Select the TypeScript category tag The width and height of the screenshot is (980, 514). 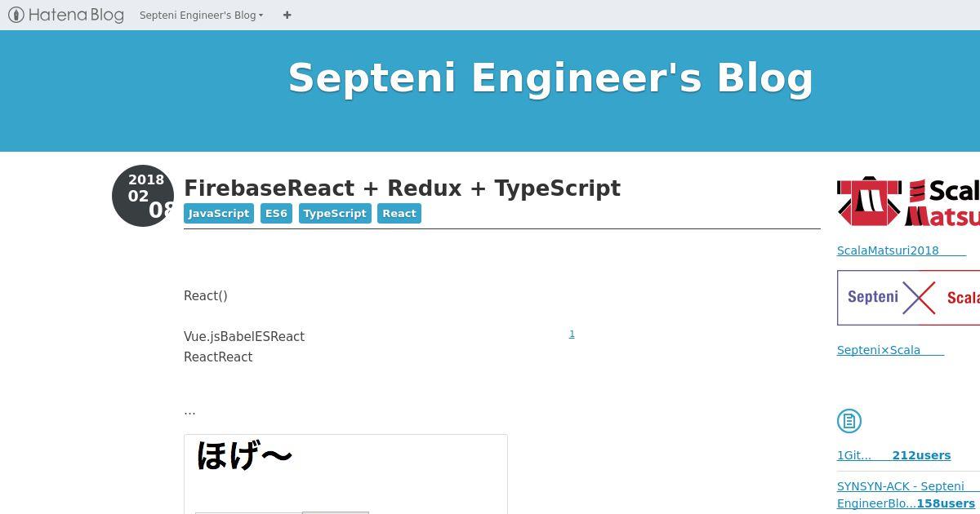click(335, 214)
